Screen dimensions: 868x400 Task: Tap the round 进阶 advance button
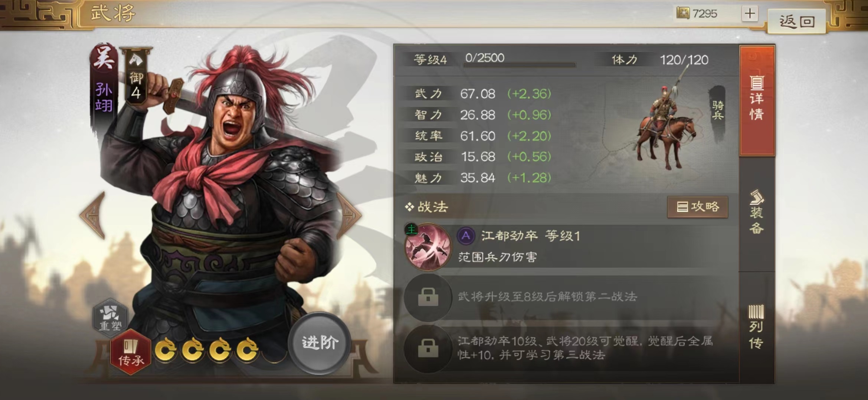tap(320, 343)
